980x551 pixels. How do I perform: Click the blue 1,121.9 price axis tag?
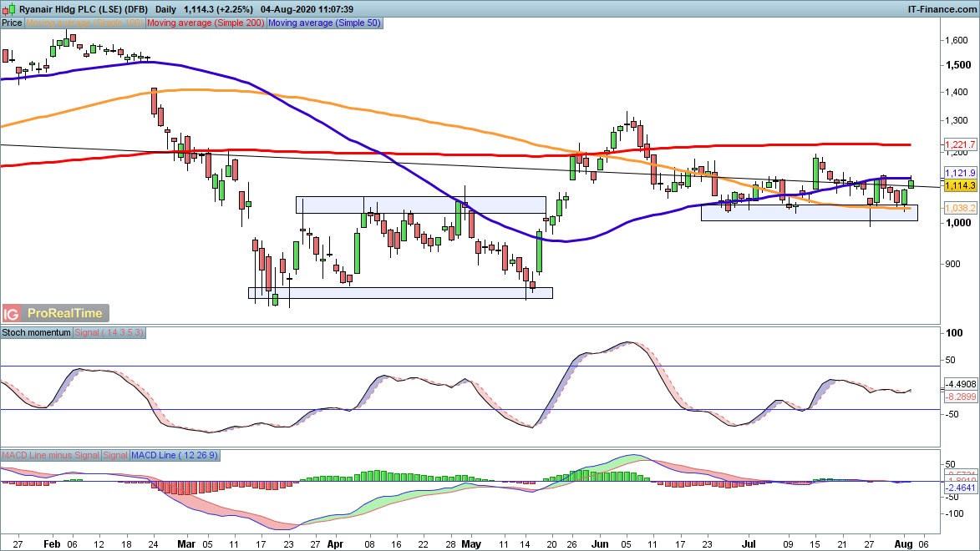(957, 173)
